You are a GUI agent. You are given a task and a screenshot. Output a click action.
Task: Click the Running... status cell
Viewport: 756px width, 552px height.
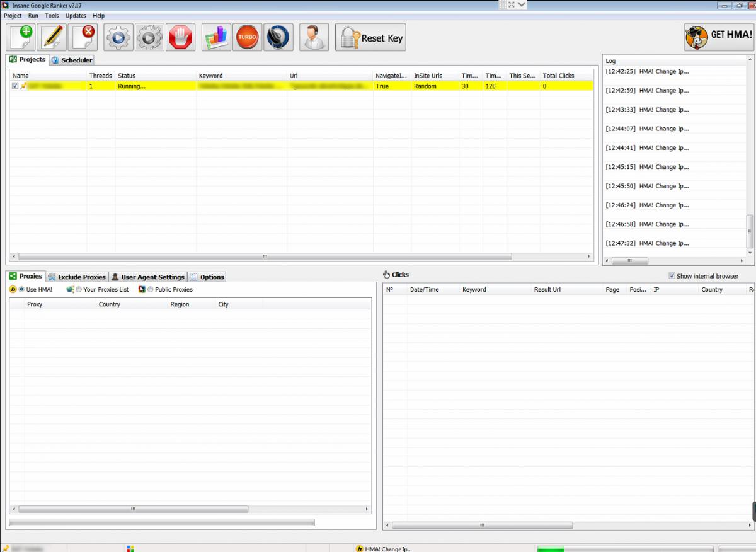coord(156,86)
